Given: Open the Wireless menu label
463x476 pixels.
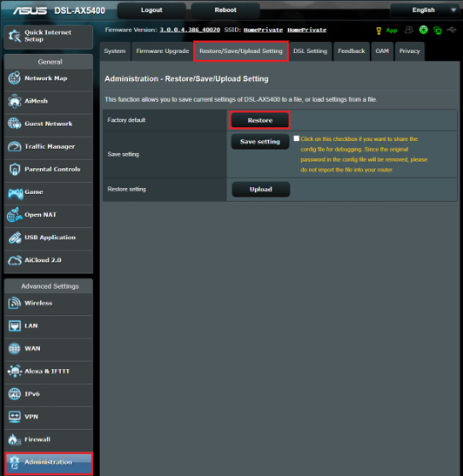Looking at the screenshot, I should pos(38,303).
